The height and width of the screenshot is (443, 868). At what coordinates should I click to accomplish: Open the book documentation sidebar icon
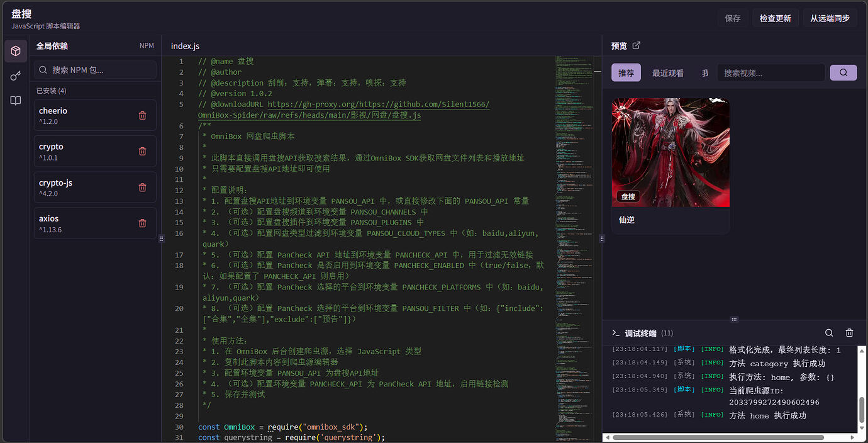click(x=16, y=101)
